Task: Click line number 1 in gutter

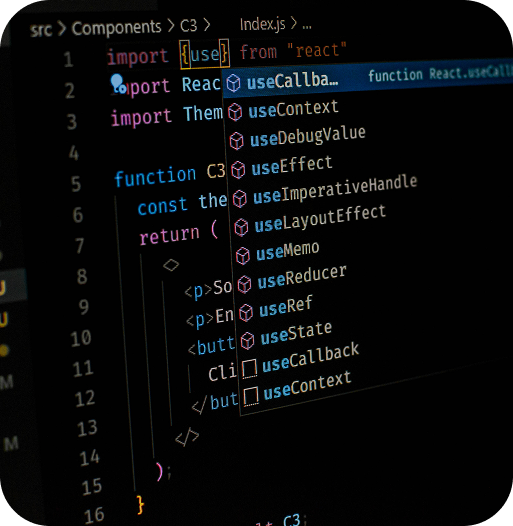Action: tap(68, 59)
